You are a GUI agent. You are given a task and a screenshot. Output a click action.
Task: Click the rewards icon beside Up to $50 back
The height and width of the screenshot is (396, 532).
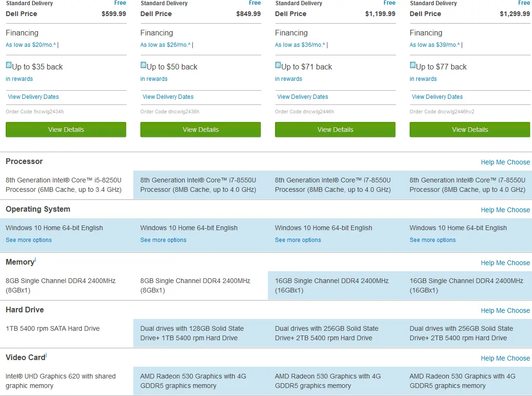coord(144,66)
